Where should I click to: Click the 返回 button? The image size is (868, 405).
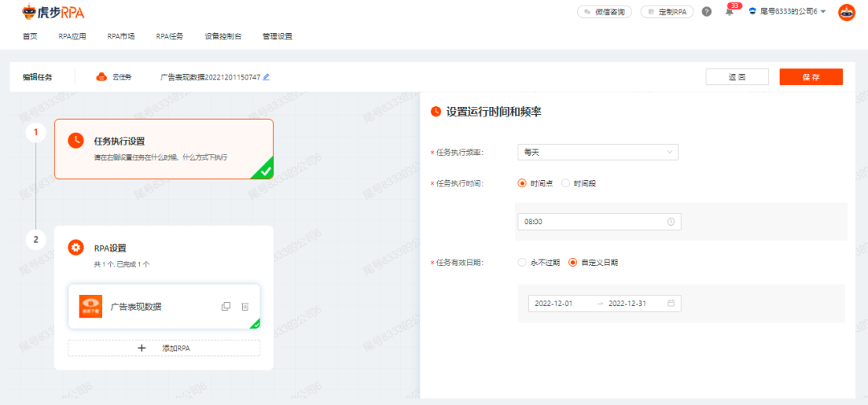737,77
